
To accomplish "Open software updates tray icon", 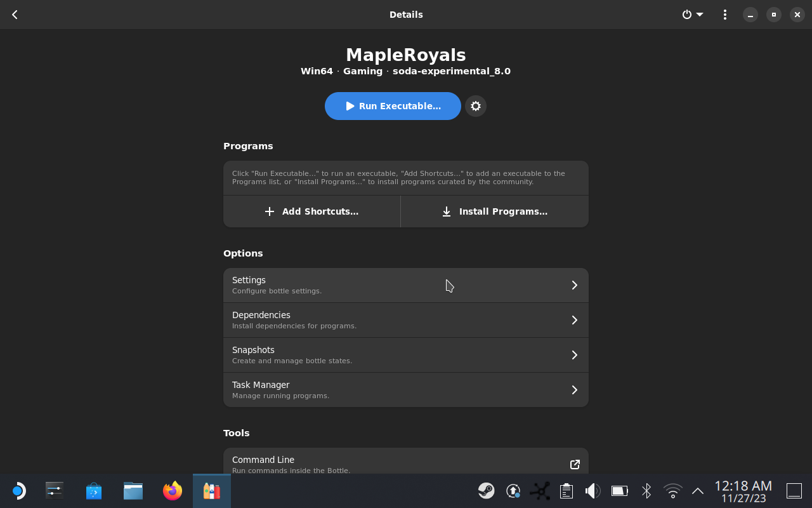I will (x=513, y=491).
